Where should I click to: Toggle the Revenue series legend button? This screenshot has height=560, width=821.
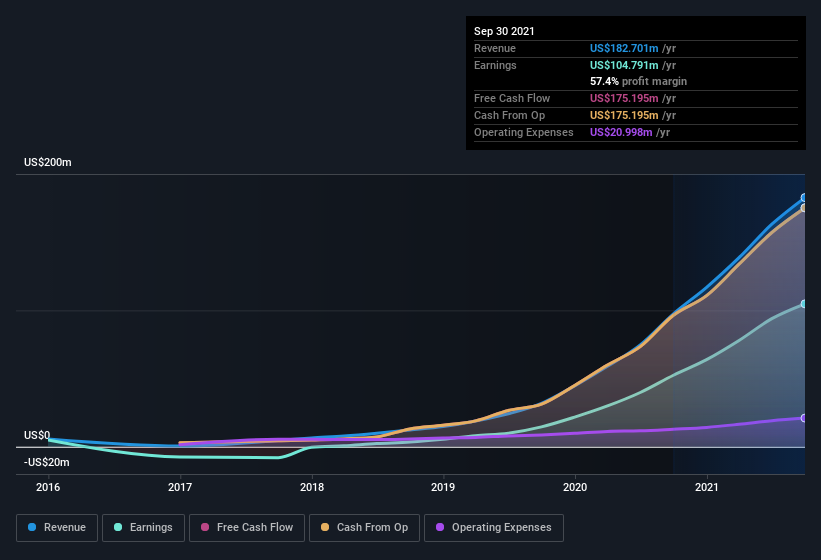tap(57, 528)
